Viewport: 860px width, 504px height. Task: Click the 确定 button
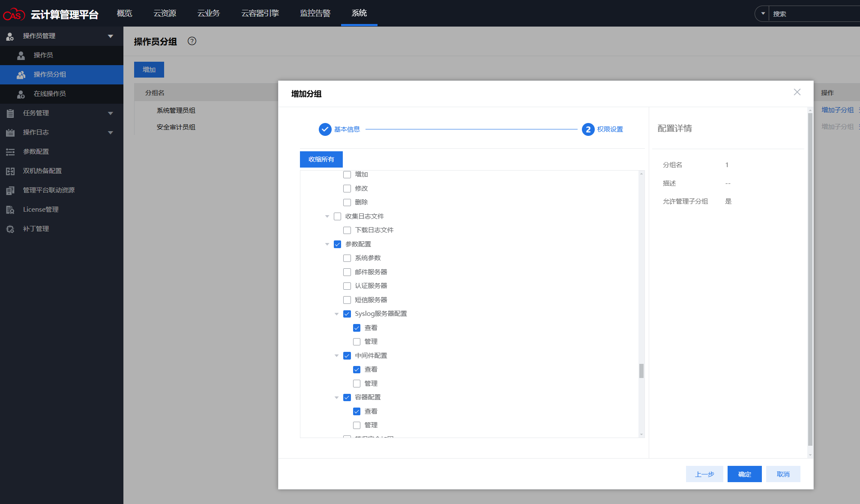(744, 474)
